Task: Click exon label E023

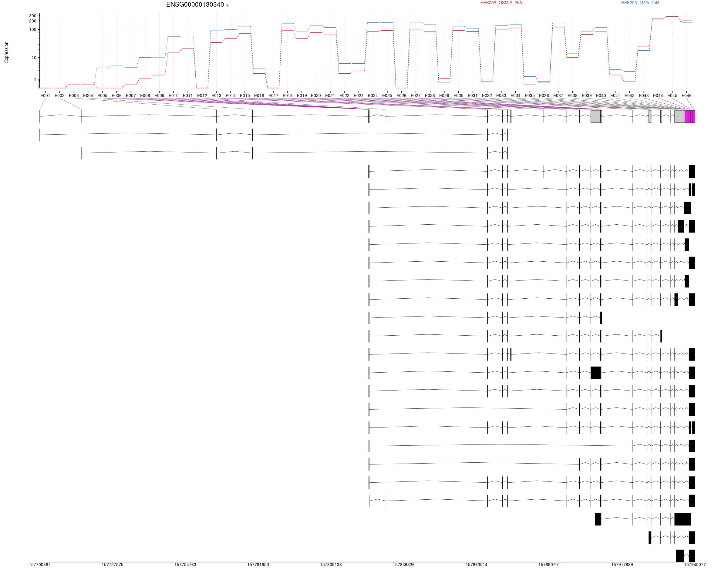Action: pos(359,96)
